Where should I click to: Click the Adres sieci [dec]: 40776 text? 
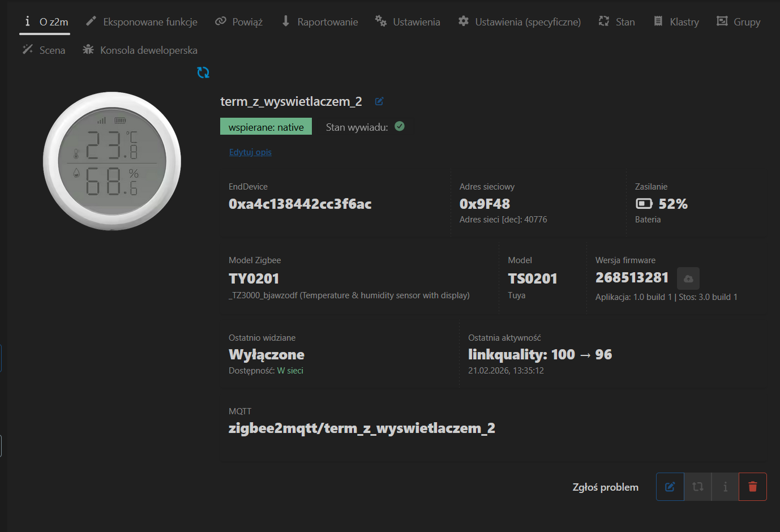tap(503, 220)
